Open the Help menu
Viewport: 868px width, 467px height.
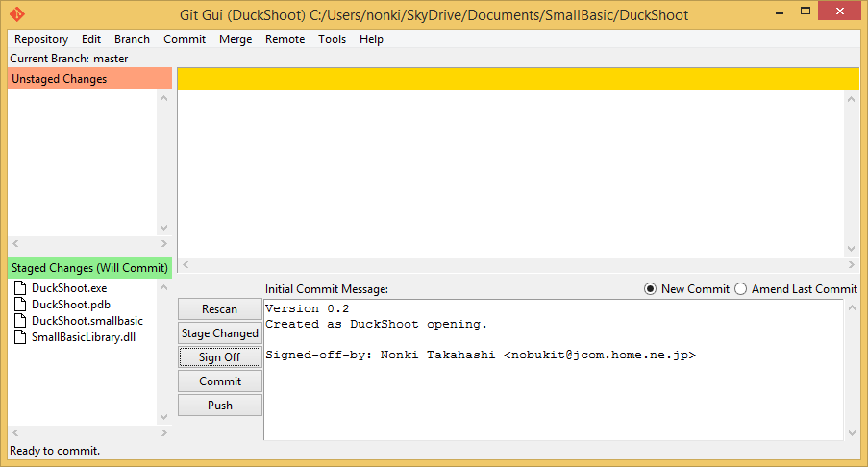tap(371, 39)
